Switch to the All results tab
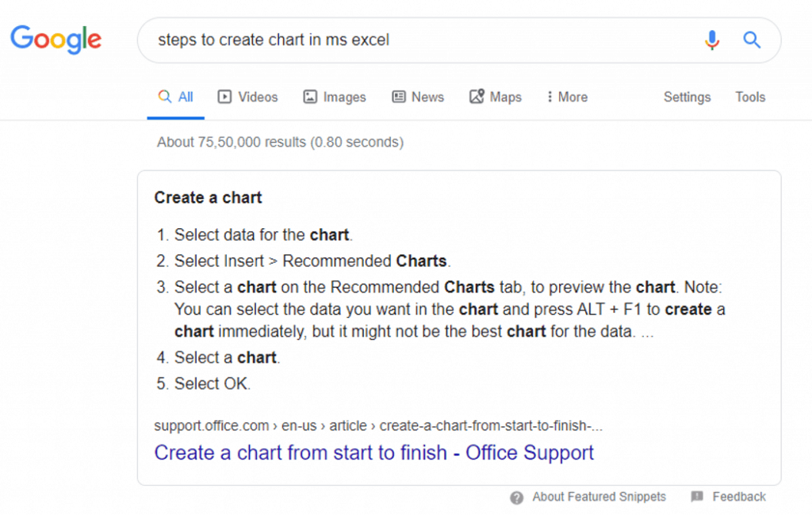The width and height of the screenshot is (812, 515). click(175, 97)
